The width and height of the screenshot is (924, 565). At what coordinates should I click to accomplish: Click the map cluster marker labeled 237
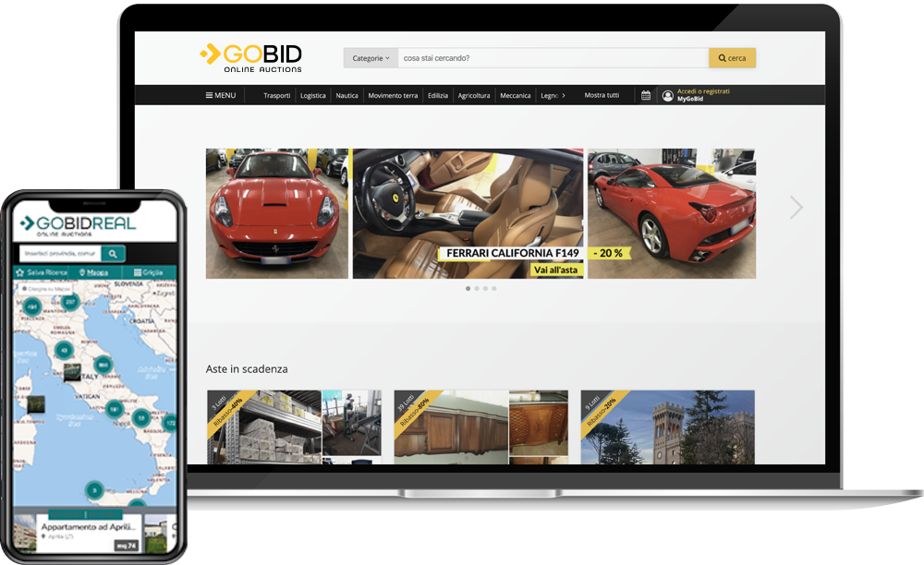tap(70, 302)
